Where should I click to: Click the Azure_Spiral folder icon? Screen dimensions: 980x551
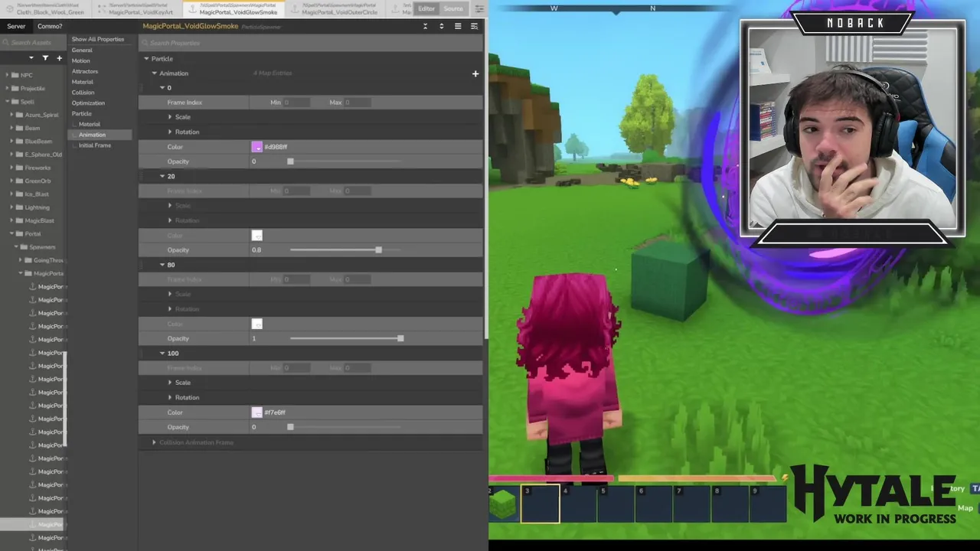click(x=20, y=115)
